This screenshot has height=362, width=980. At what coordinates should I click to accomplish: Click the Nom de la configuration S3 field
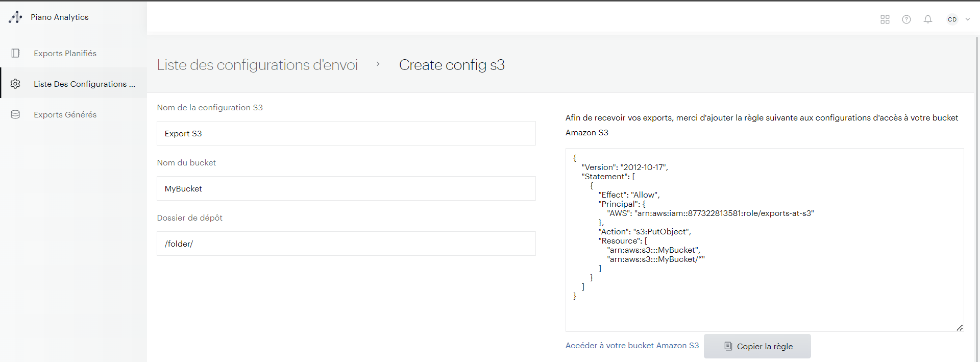pos(346,133)
